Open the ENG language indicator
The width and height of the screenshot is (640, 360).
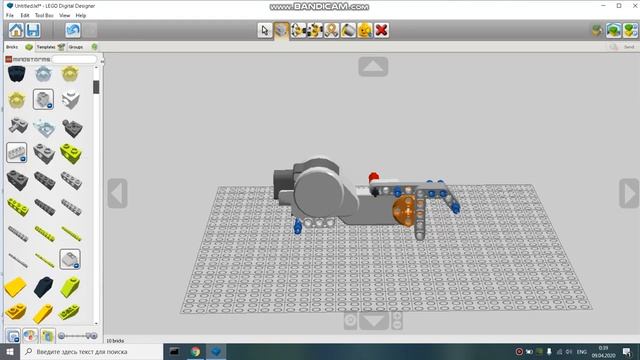(x=582, y=351)
